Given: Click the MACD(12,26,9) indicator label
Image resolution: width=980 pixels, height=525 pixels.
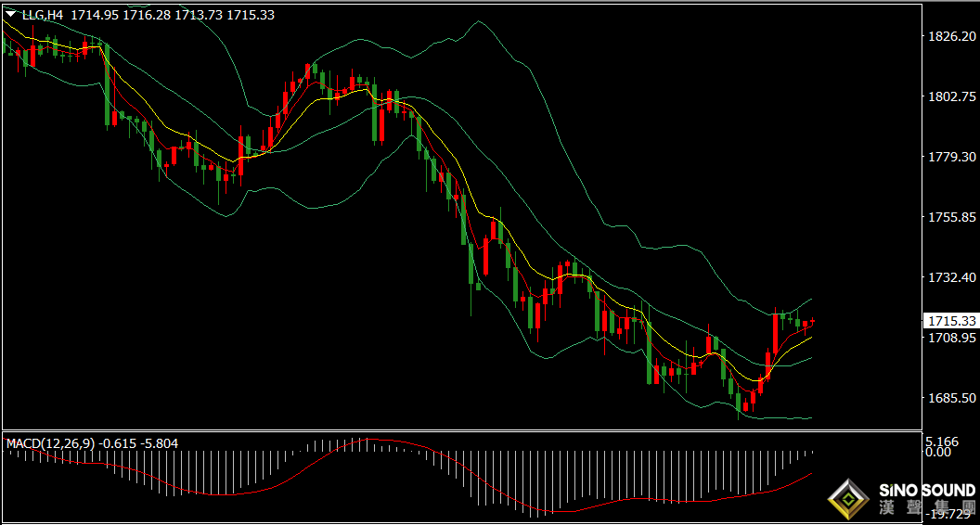Looking at the screenshot, I should tap(51, 443).
